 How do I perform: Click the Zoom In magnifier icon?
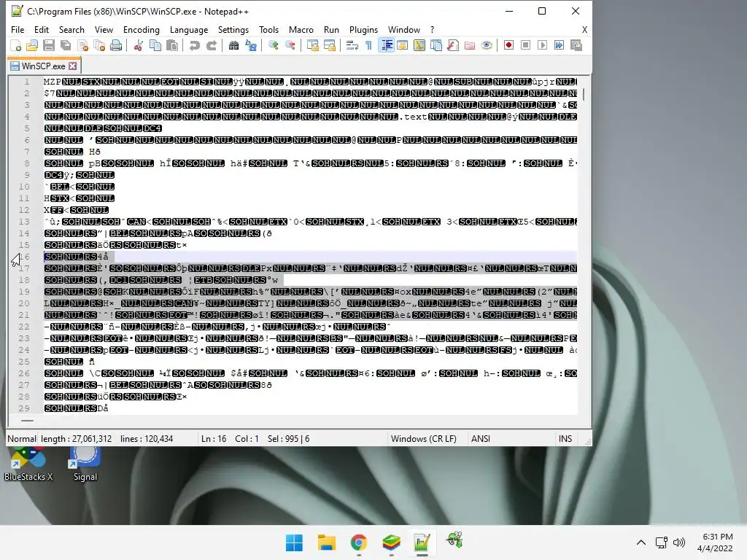(273, 46)
